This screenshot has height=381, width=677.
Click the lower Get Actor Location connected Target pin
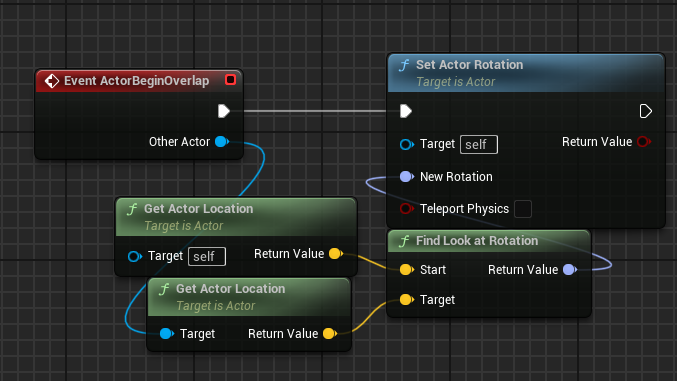tap(167, 333)
